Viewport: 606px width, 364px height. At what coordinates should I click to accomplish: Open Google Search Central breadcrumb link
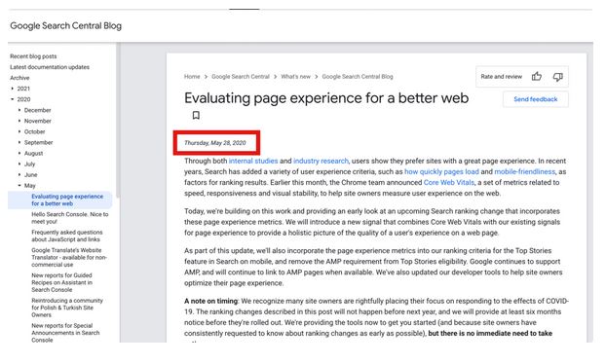pos(241,77)
